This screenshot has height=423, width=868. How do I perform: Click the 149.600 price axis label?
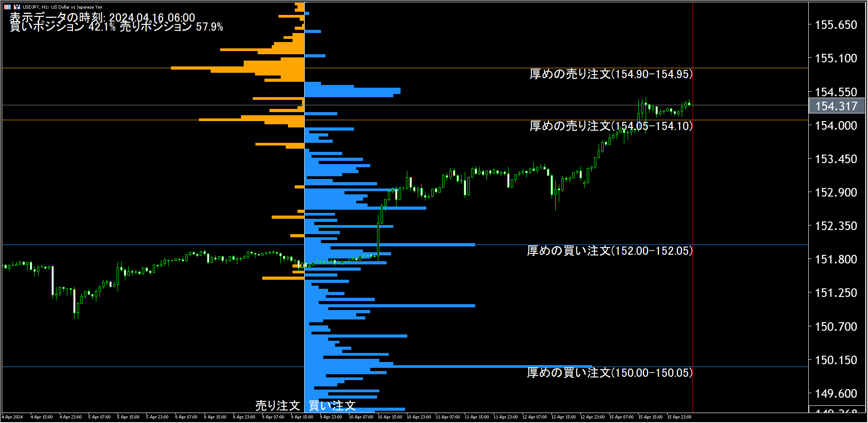click(836, 394)
